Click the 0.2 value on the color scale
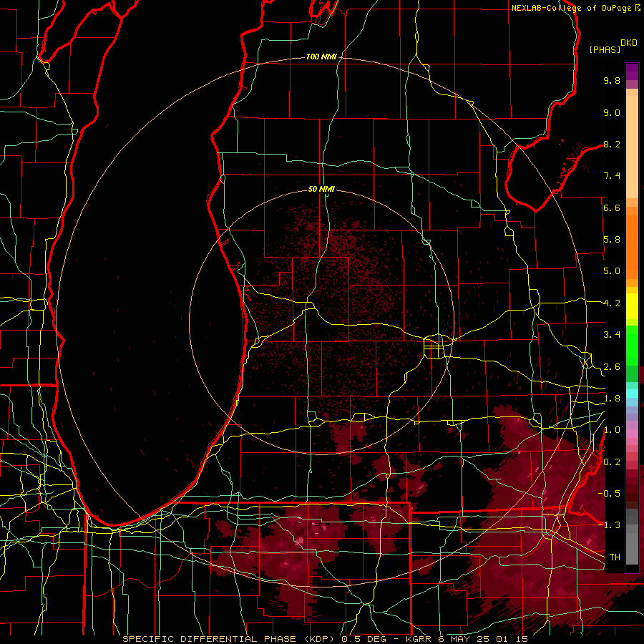The height and width of the screenshot is (644, 644). point(612,462)
